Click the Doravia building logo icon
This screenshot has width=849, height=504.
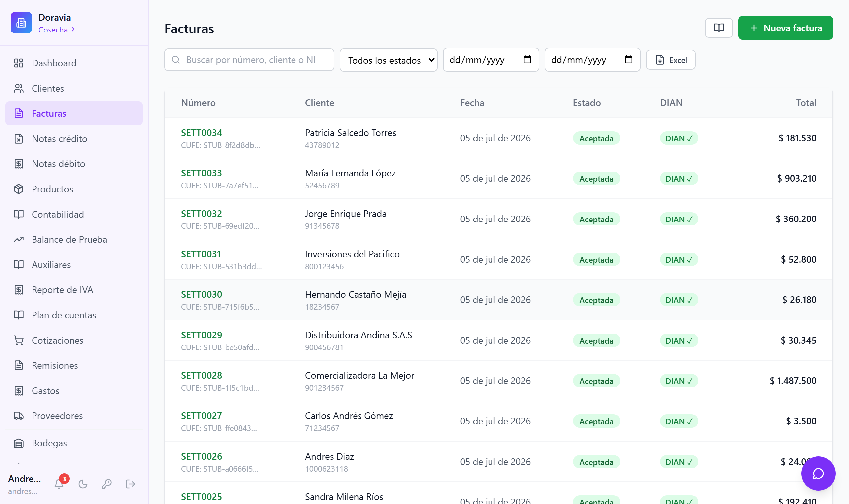(21, 23)
